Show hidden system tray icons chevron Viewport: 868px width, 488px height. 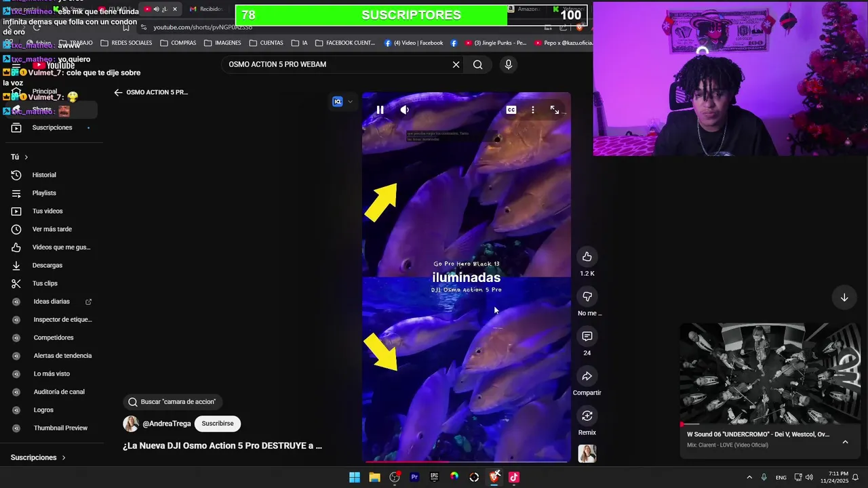[749, 477]
